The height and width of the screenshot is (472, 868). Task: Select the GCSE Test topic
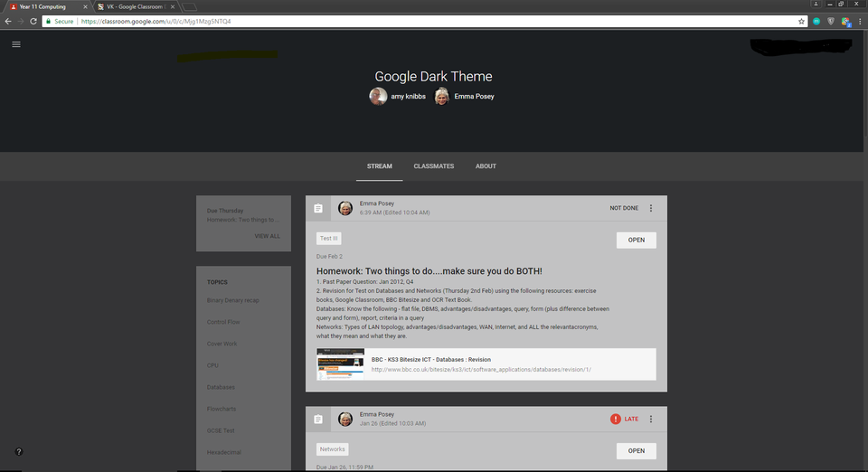pos(221,430)
